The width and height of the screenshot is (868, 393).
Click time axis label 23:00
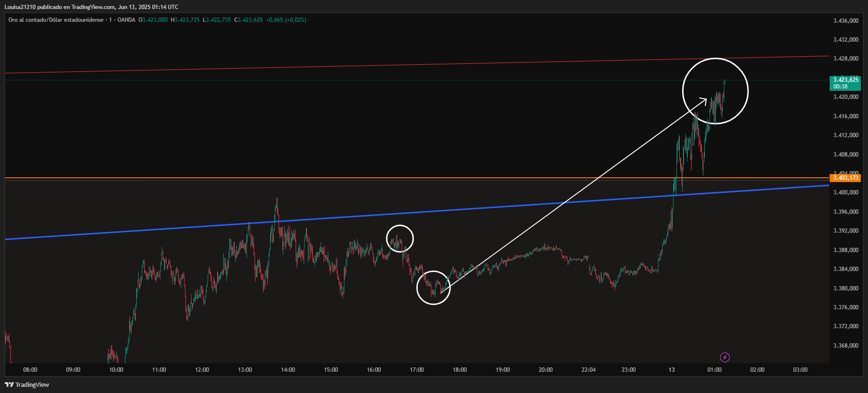[x=629, y=370]
